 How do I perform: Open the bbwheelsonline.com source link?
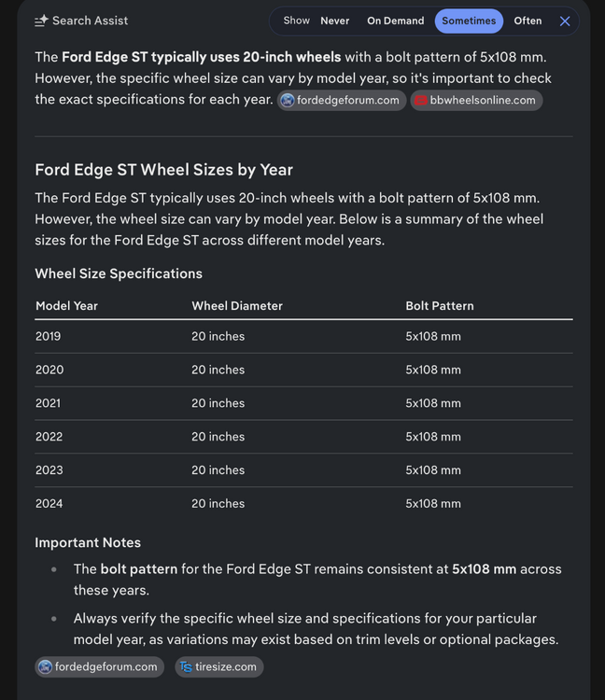pyautogui.click(x=476, y=101)
